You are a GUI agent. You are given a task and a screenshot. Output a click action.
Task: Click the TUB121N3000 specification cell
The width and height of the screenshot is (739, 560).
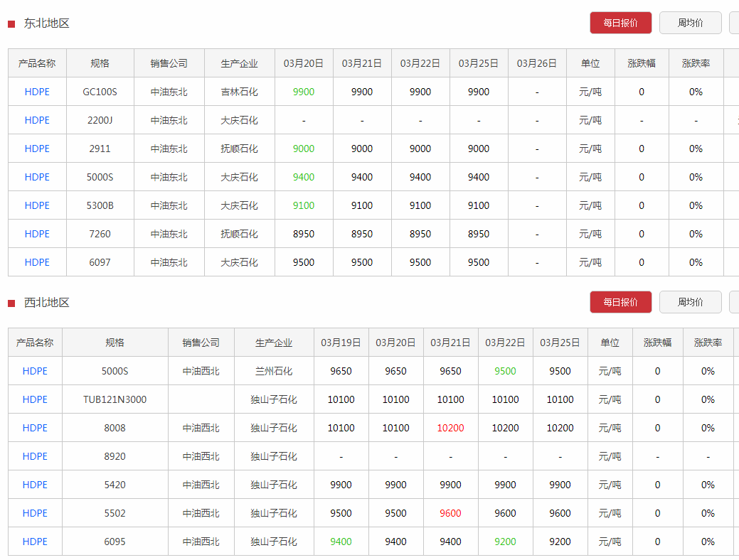tap(115, 399)
